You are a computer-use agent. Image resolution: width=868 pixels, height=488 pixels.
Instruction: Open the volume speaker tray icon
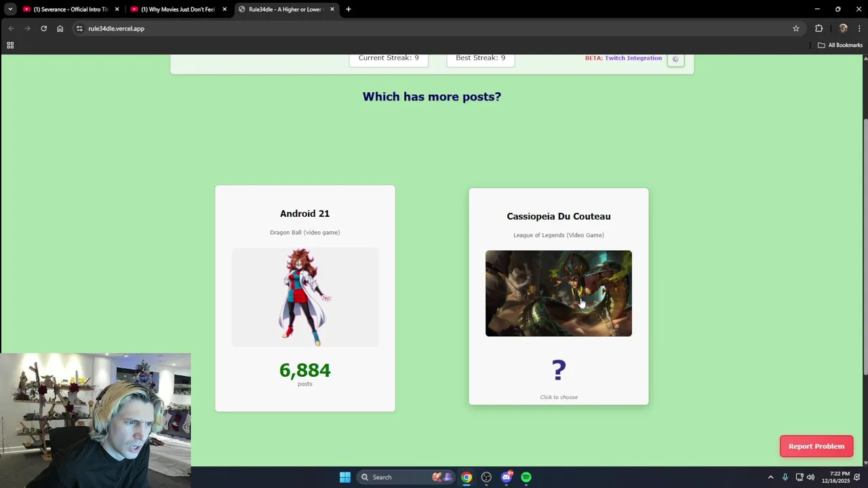pos(810,477)
